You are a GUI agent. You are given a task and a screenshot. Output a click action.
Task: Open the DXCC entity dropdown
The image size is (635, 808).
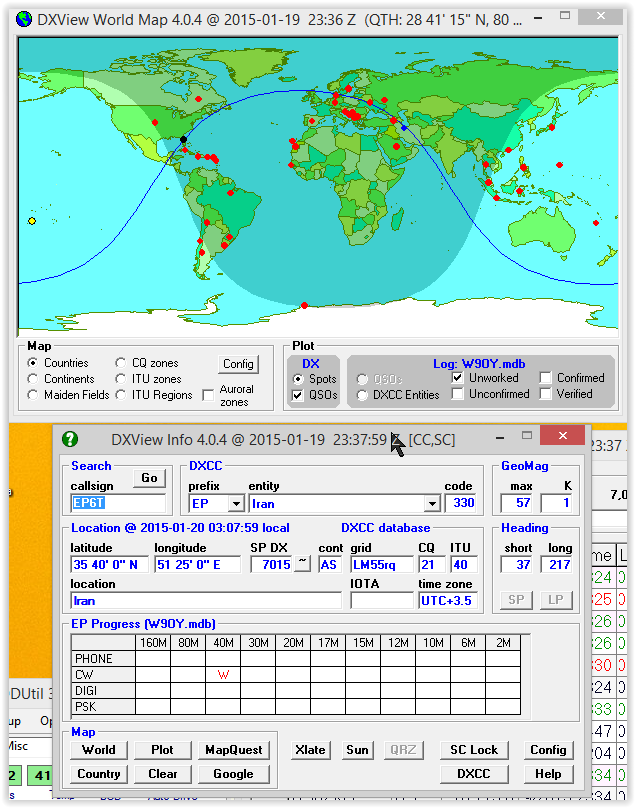pyautogui.click(x=432, y=503)
